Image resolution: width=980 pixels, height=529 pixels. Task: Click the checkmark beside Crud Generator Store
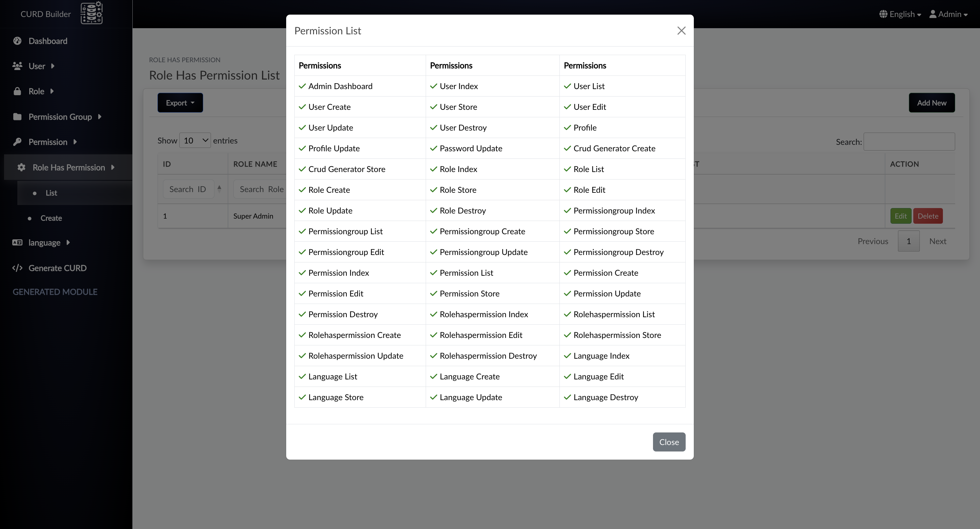pyautogui.click(x=303, y=169)
